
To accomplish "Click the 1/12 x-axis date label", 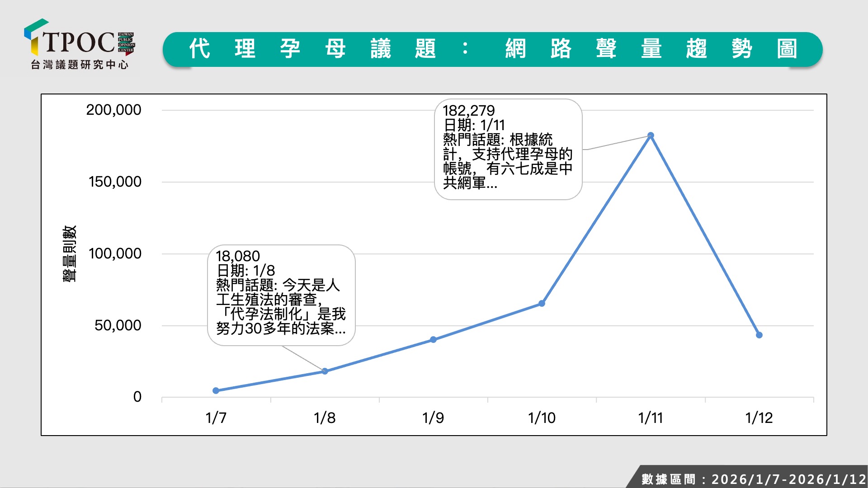I will click(x=759, y=418).
